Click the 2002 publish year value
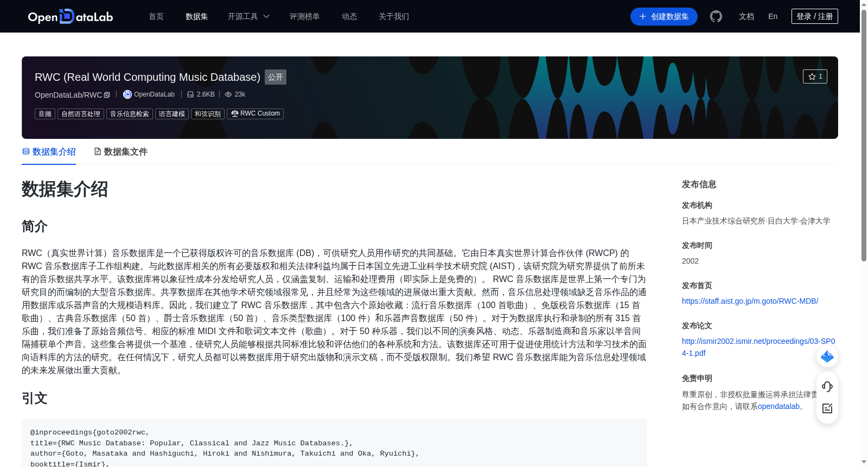868x467 pixels. click(690, 261)
